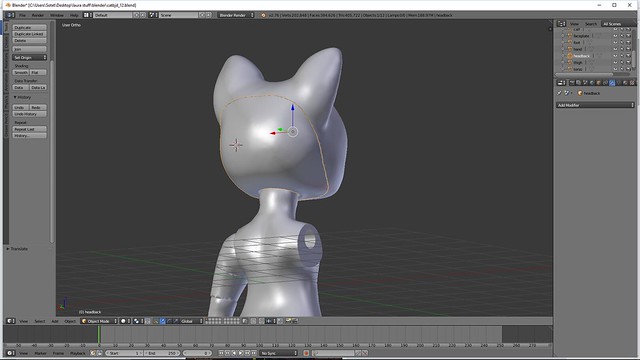Open the Window menu
Image resolution: width=640 pixels, height=360 pixels.
click(x=57, y=15)
